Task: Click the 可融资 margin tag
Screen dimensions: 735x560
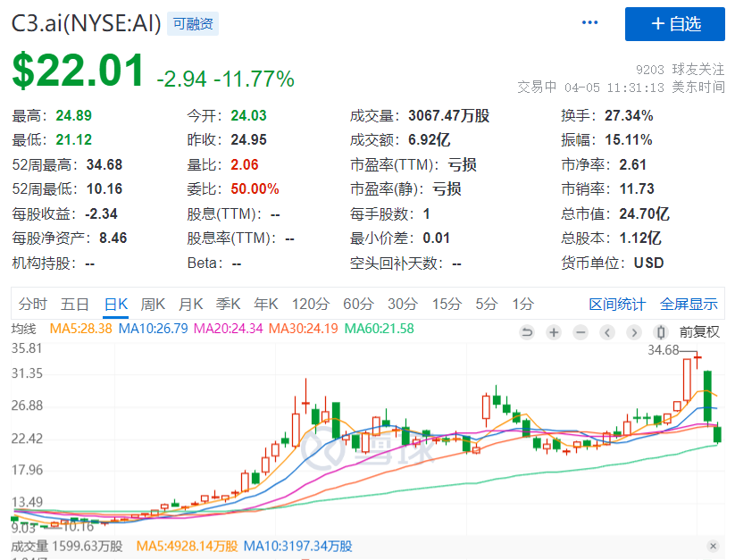Action: [193, 24]
